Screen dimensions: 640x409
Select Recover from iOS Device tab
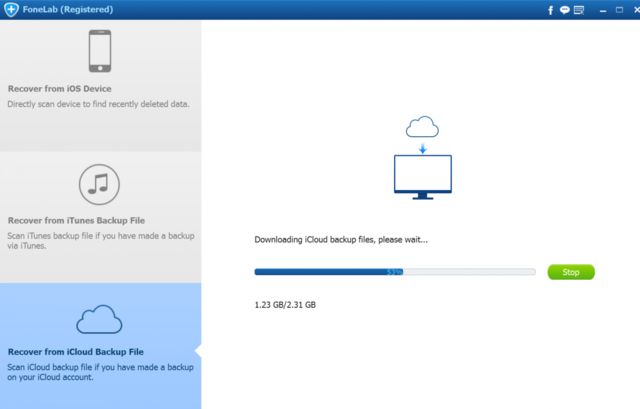[x=100, y=86]
